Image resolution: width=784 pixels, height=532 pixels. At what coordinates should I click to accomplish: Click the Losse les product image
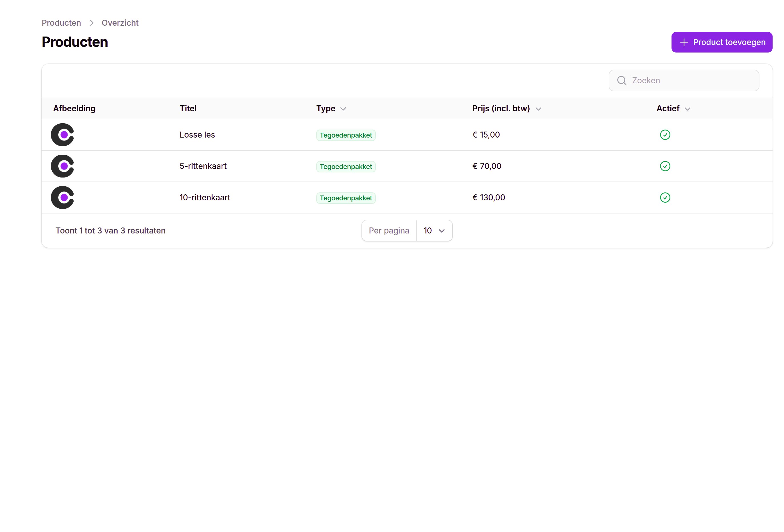(63, 135)
